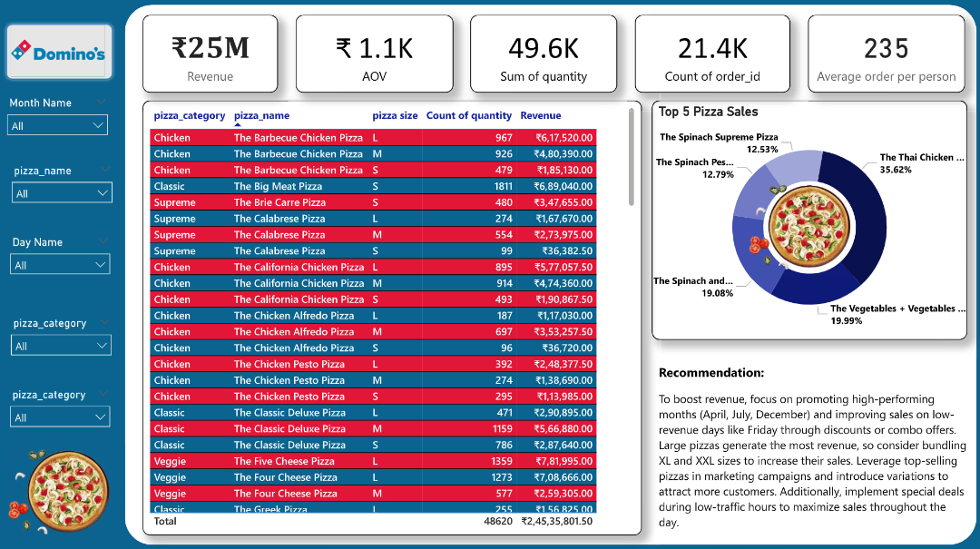Click the pizza image inside the donut chart
The width and height of the screenshot is (980, 549).
coord(808,229)
